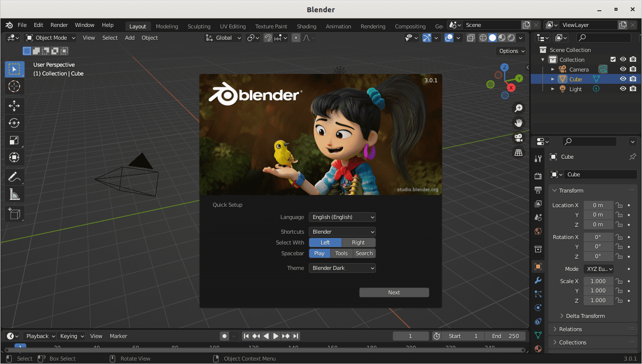Hide the Light object in the outliner
This screenshot has width=642, height=364.
pos(623,89)
